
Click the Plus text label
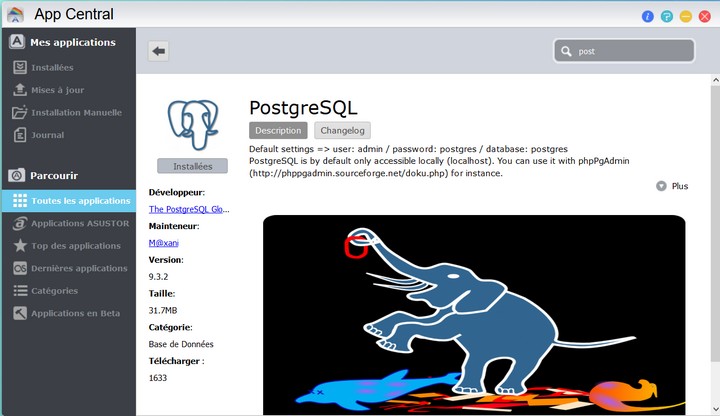pos(680,186)
